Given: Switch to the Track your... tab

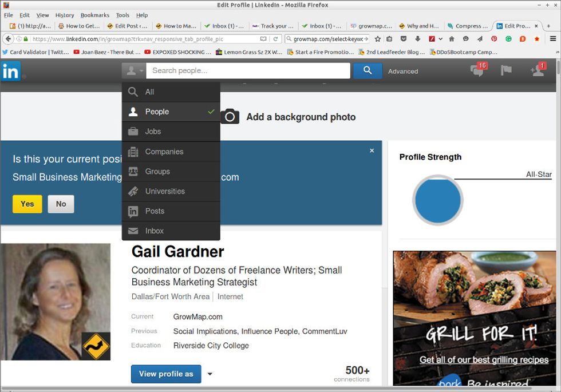Looking at the screenshot, I should (x=272, y=26).
